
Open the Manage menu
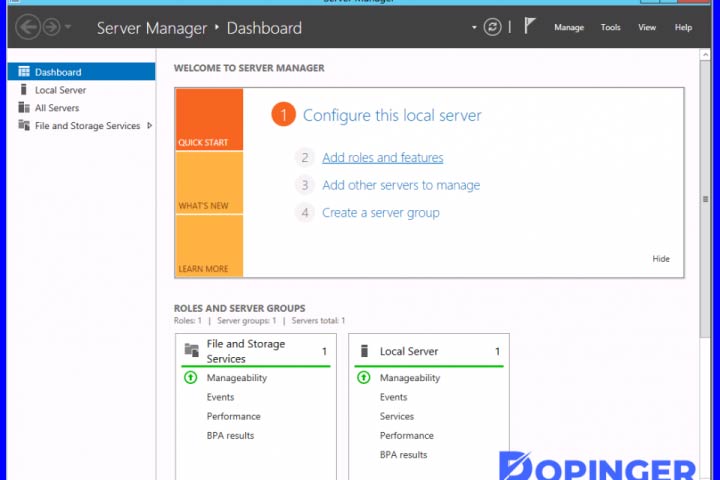click(x=569, y=28)
